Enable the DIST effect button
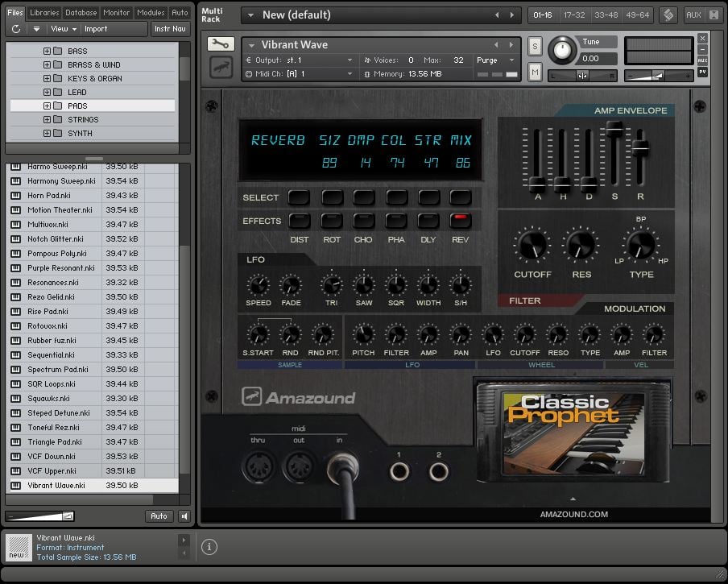The image size is (728, 584). 299,221
